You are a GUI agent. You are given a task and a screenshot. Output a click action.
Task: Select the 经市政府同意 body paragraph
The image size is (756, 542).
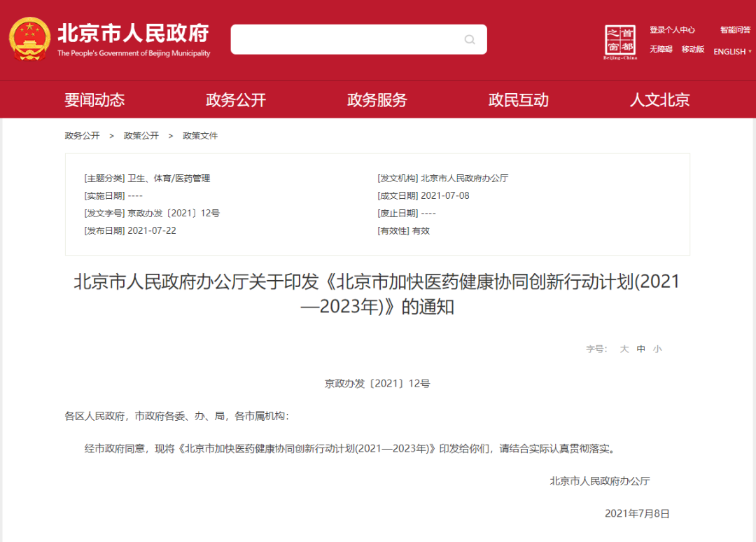point(351,449)
